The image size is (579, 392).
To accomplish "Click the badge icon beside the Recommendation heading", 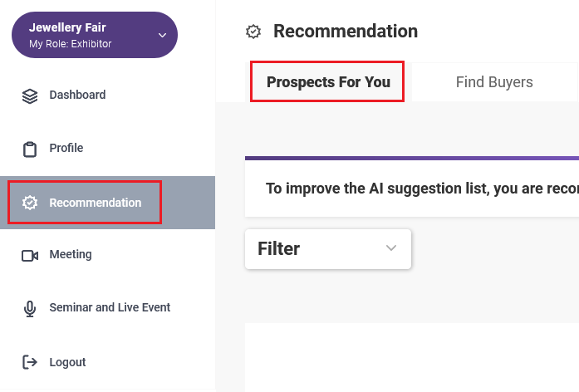I will pos(253,32).
